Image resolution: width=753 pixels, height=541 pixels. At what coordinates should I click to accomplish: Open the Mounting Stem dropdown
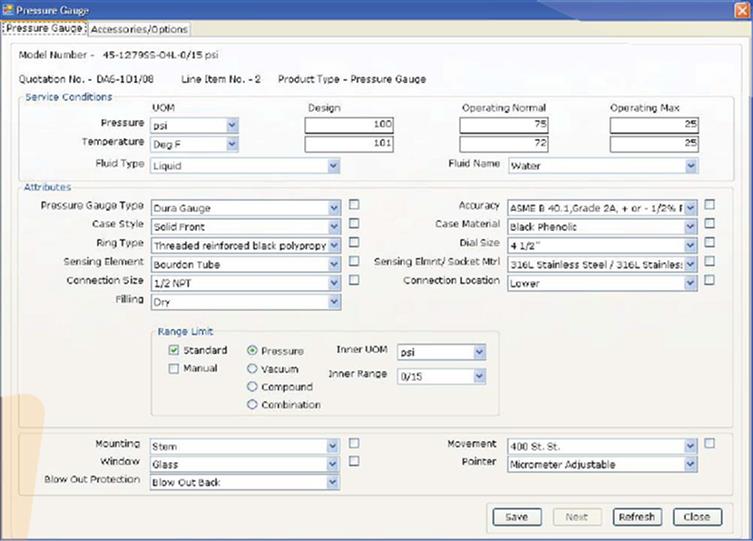[244, 446]
